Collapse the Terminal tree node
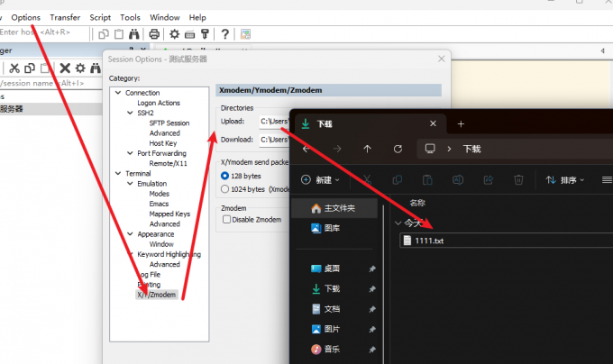 point(118,173)
